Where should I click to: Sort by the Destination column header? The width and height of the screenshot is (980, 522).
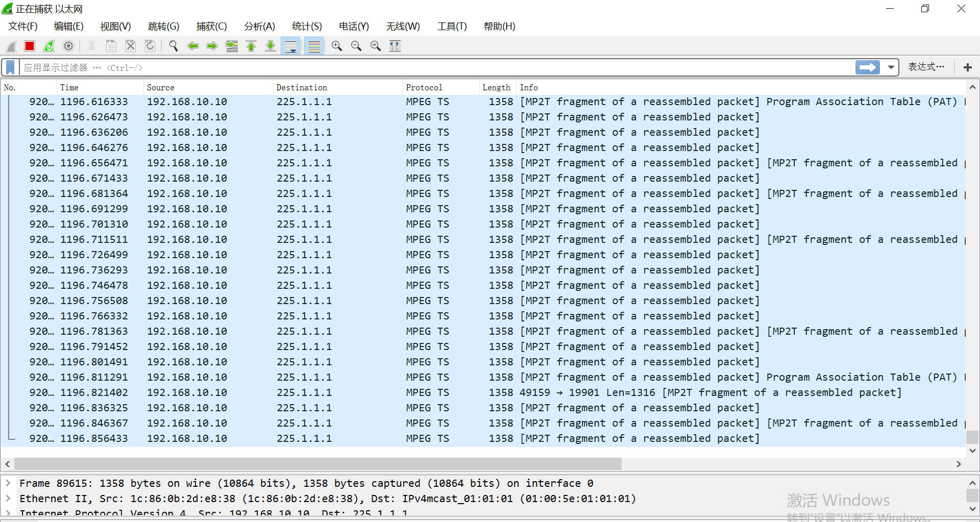338,88
